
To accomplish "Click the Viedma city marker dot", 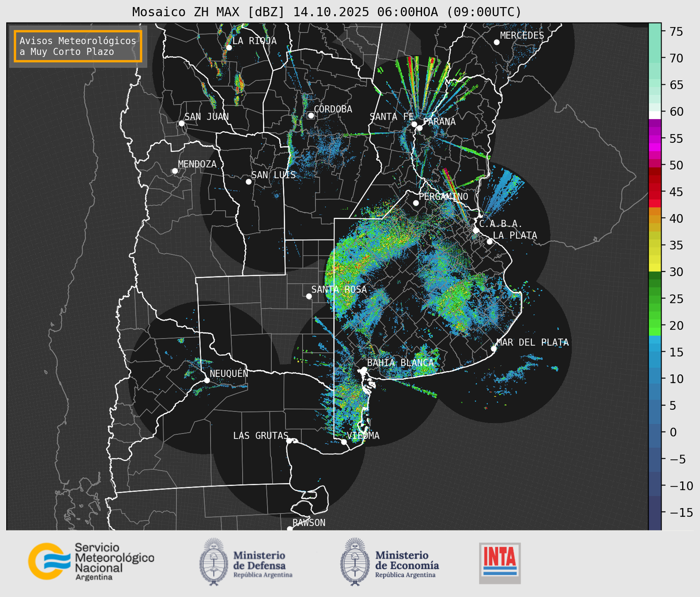I will (344, 442).
